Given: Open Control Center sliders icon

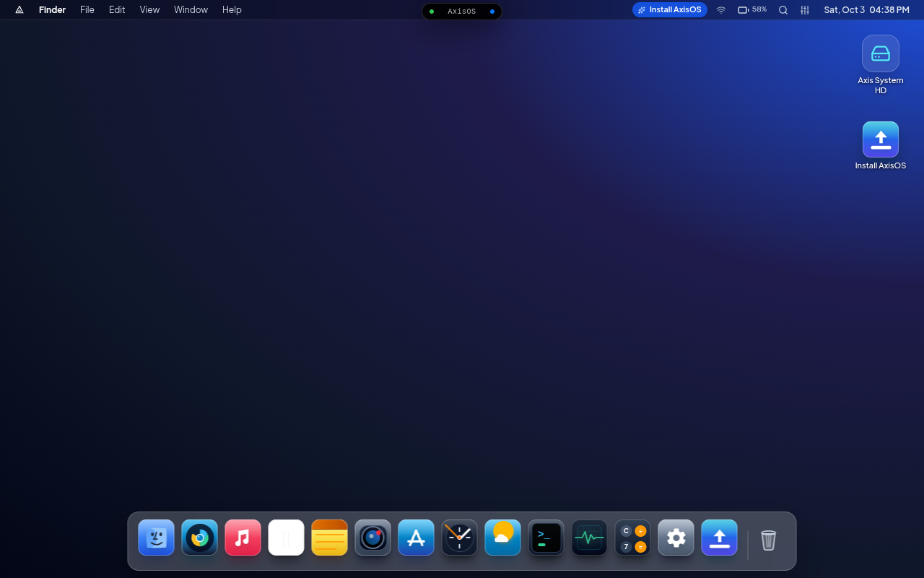Looking at the screenshot, I should pyautogui.click(x=805, y=10).
